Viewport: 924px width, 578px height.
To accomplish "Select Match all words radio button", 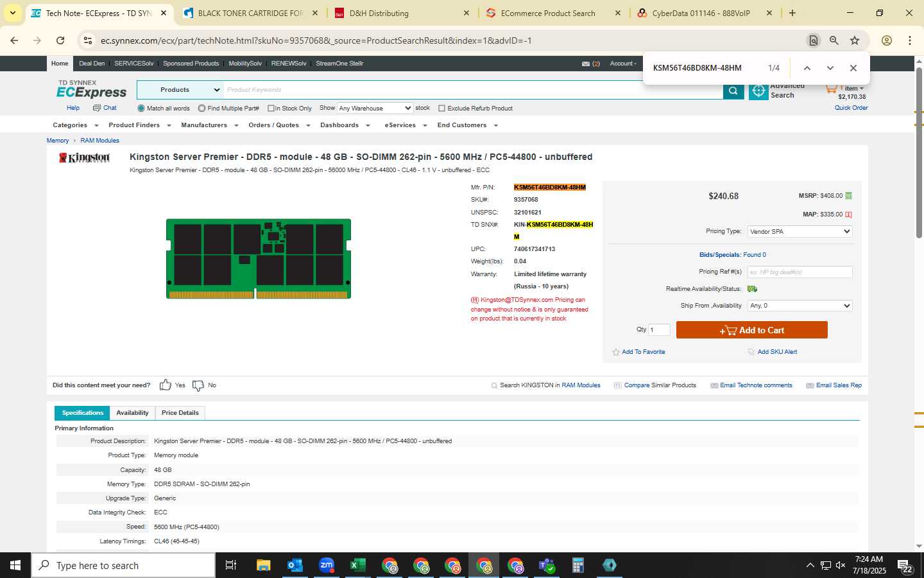I will coord(141,109).
